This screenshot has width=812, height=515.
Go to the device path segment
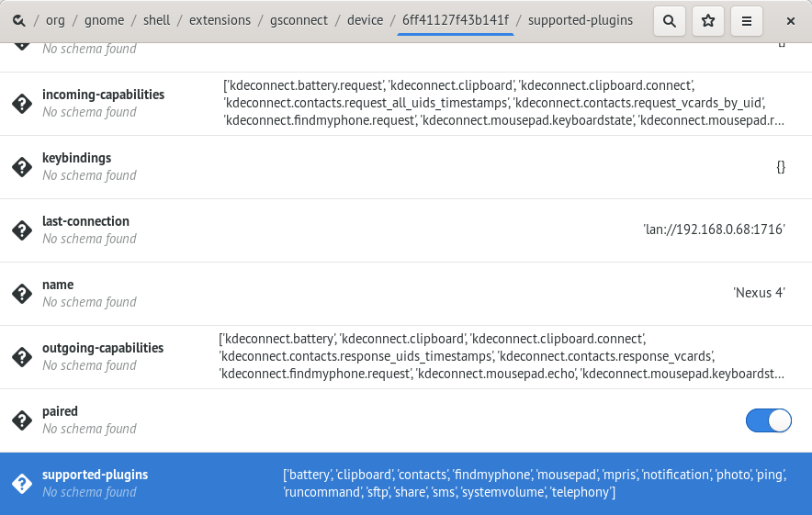[x=365, y=20]
